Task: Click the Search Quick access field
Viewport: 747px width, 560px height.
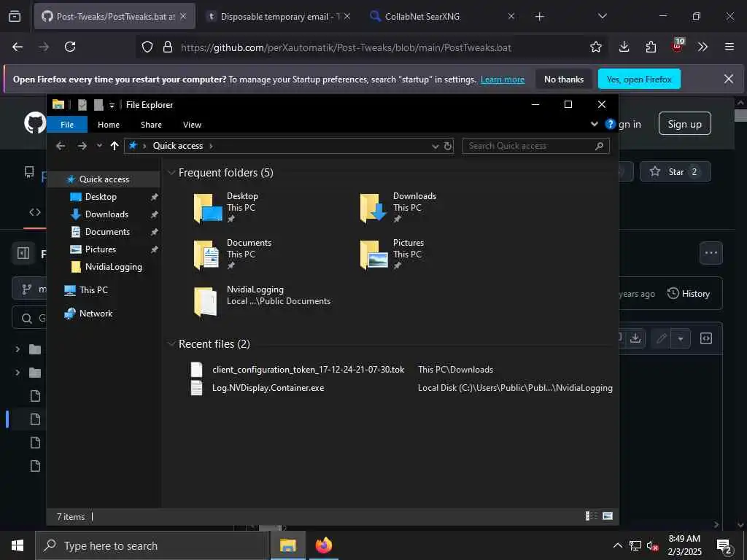Action: click(x=535, y=146)
